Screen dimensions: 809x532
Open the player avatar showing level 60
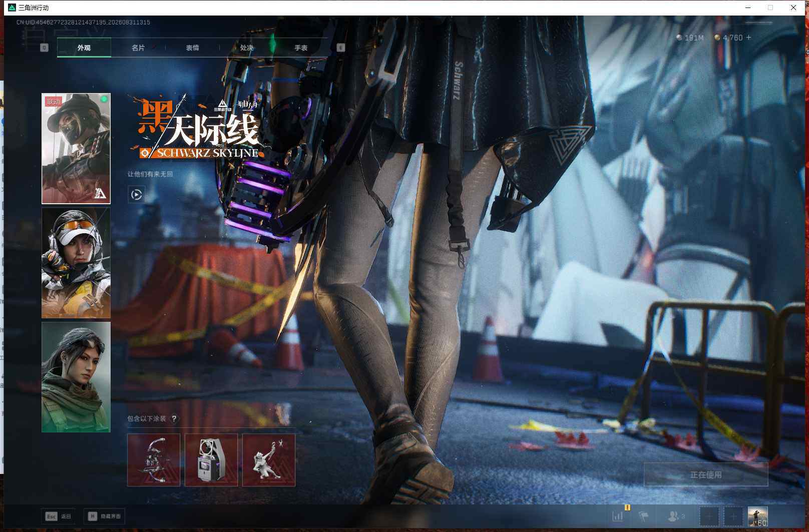pos(758,516)
